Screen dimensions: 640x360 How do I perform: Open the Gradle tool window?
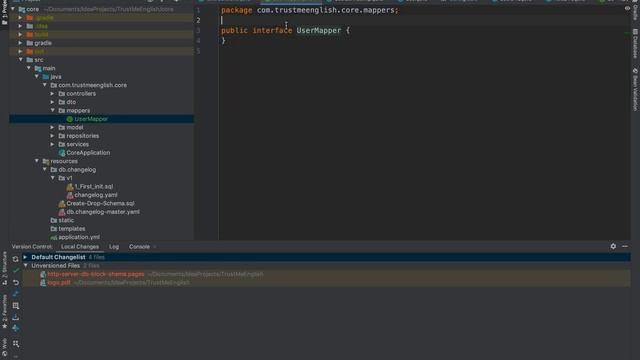pos(635,10)
